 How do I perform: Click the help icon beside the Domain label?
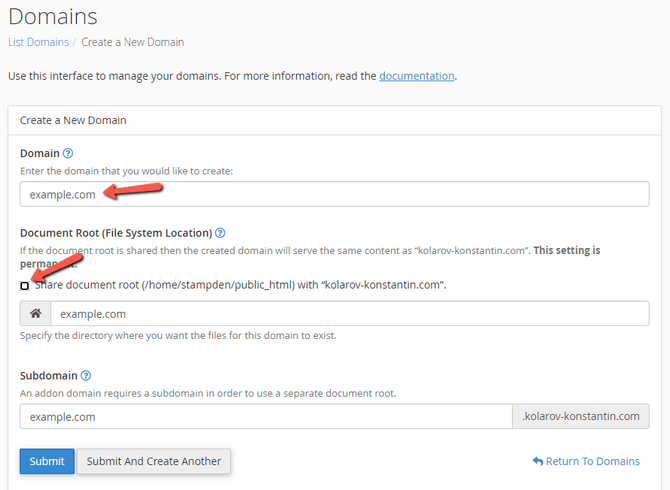[68, 153]
